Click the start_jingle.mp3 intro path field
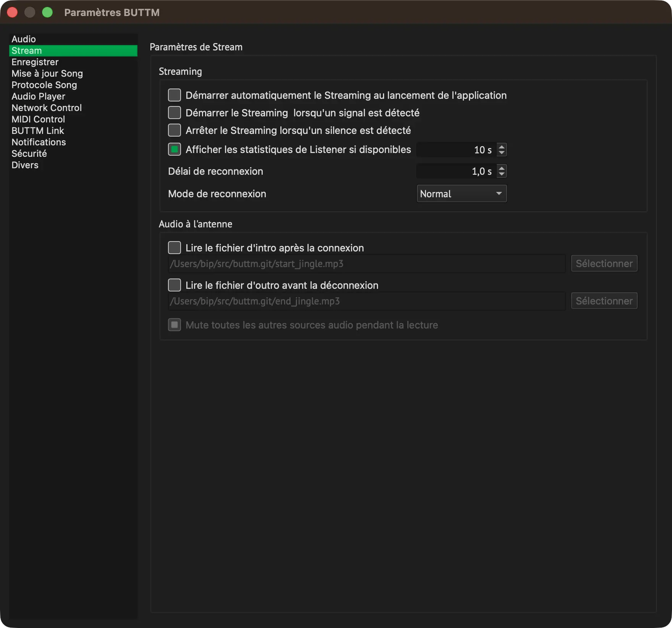Screen dimensions: 672x628 click(x=367, y=264)
